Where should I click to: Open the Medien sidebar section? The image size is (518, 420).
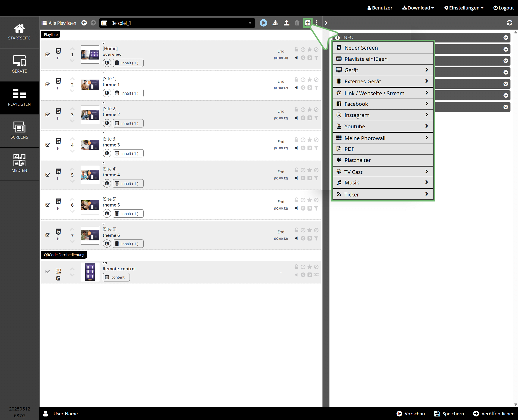click(19, 164)
